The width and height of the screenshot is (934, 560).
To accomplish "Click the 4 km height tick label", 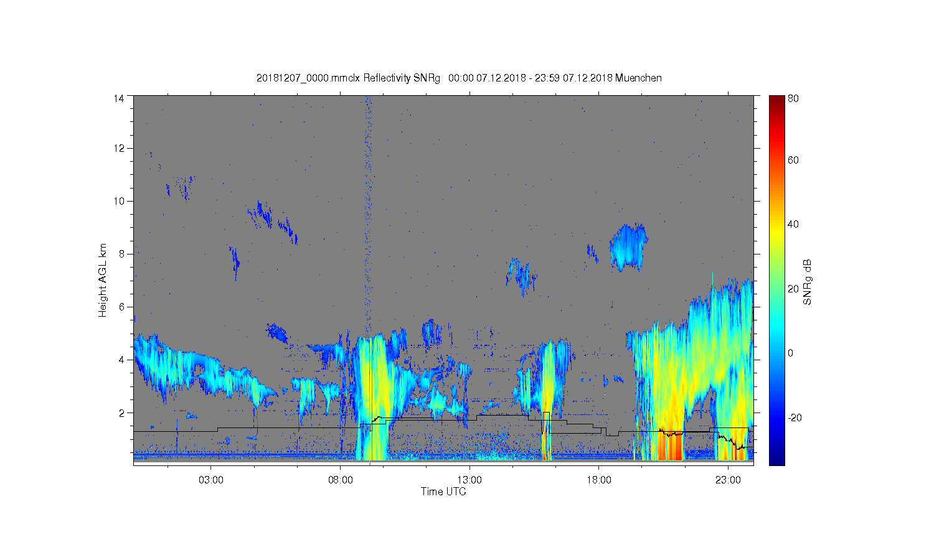I will [121, 360].
